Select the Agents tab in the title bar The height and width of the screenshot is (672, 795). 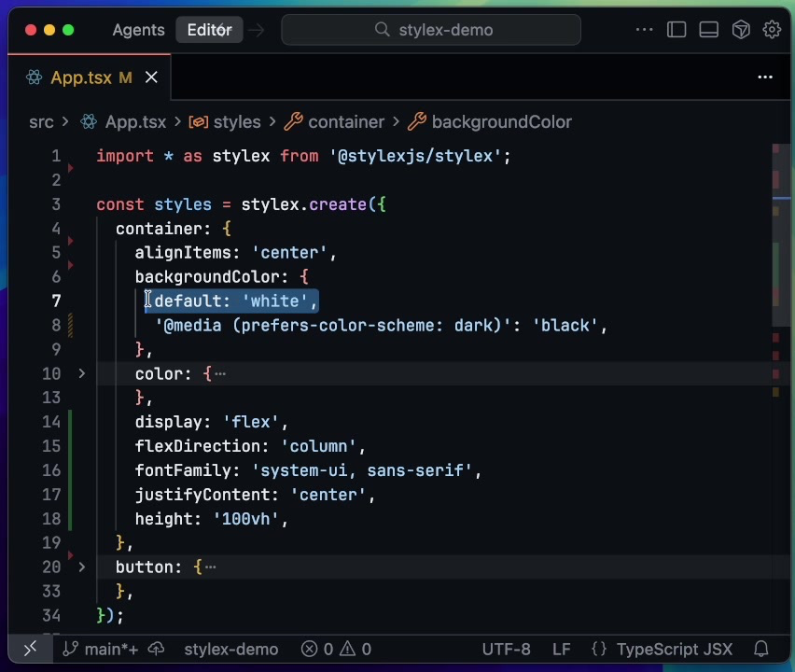tap(138, 29)
